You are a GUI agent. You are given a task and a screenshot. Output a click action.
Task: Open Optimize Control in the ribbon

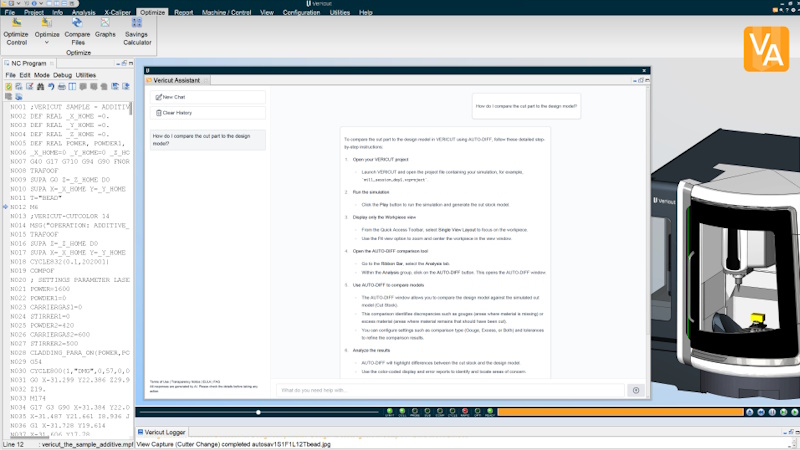[16, 32]
